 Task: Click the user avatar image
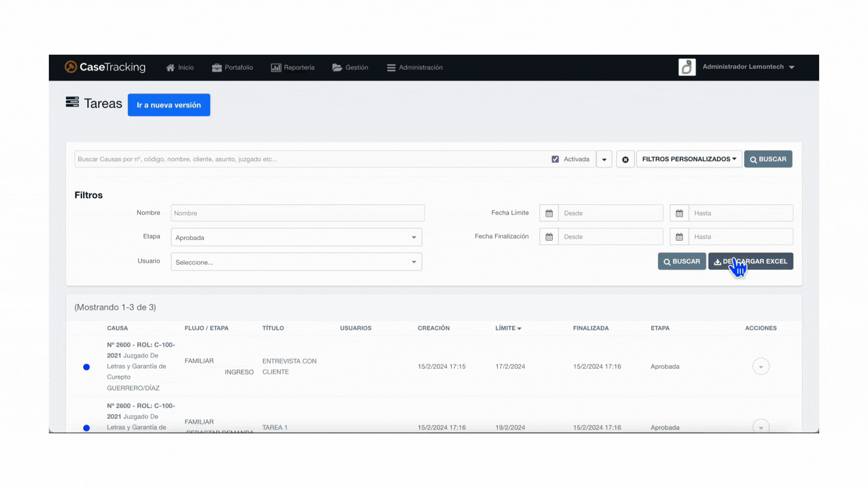point(687,67)
